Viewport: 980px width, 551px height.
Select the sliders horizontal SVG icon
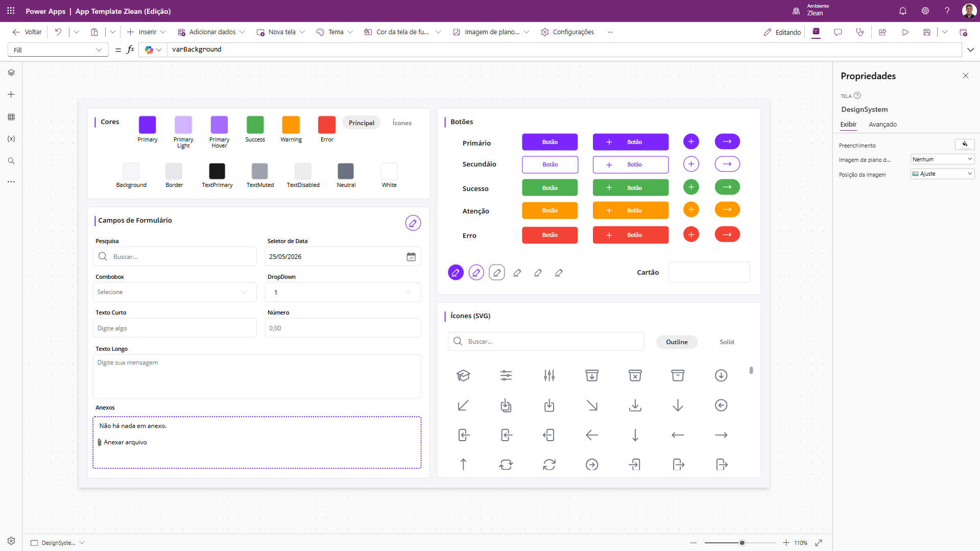pyautogui.click(x=506, y=376)
